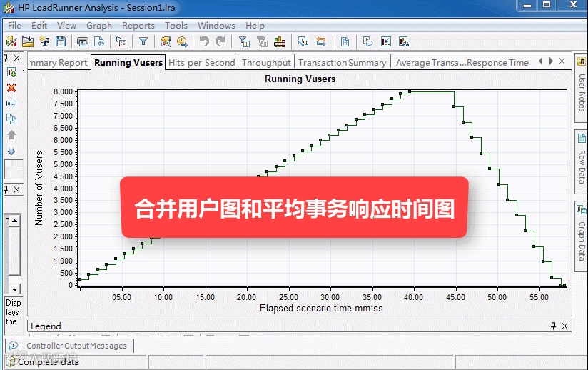Open the Edit menu

click(39, 26)
